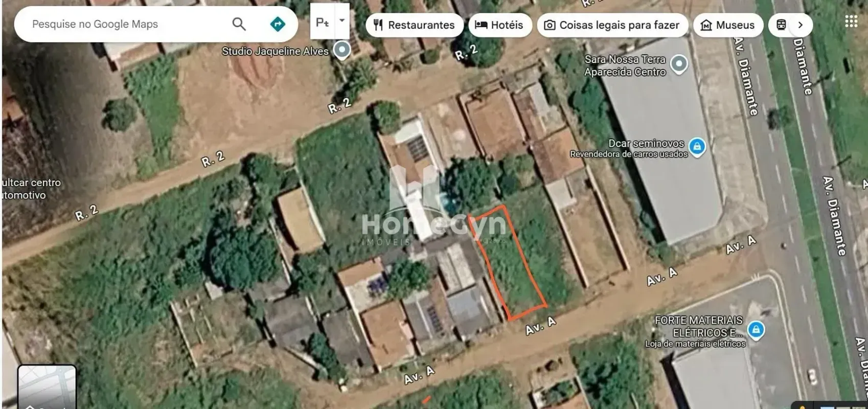The image size is (868, 409).
Task: Open the Dcar seminovos shop marker
Action: [x=697, y=147]
